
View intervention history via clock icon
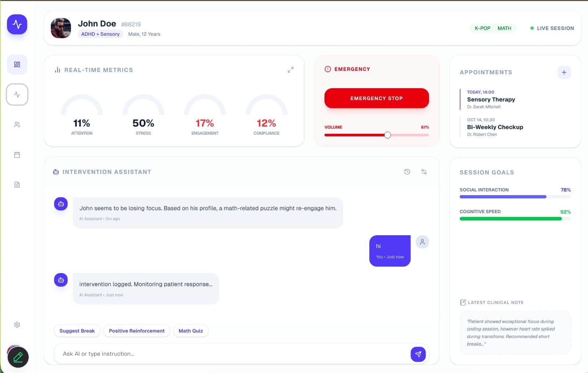click(407, 172)
